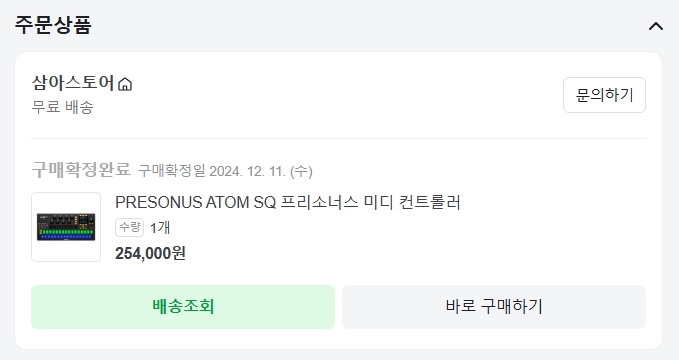This screenshot has width=679, height=360.
Task: Toggle order items list using the up arrow
Action: click(656, 27)
